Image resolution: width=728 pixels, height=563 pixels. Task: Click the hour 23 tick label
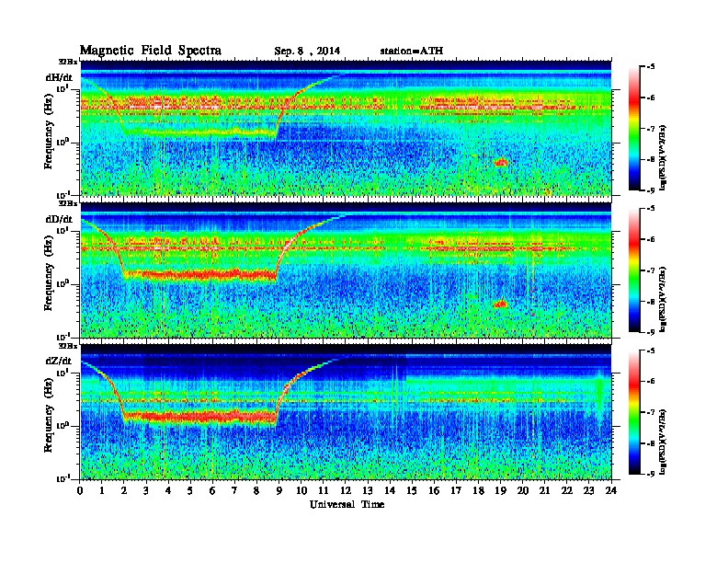point(588,490)
